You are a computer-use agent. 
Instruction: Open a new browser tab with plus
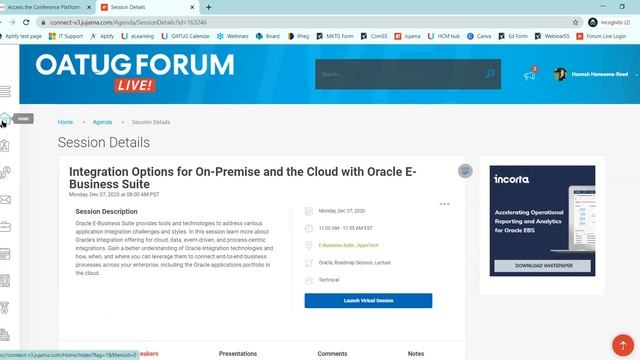coord(209,7)
